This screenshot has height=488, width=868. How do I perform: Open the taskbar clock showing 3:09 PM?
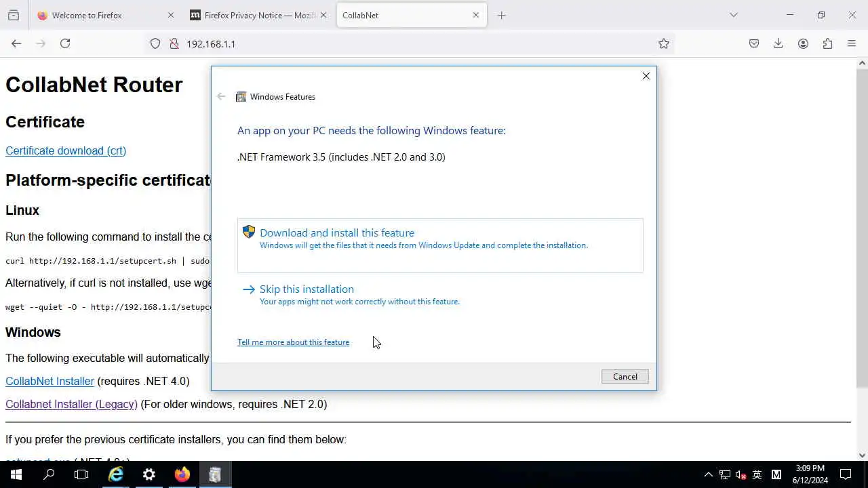coord(810,474)
